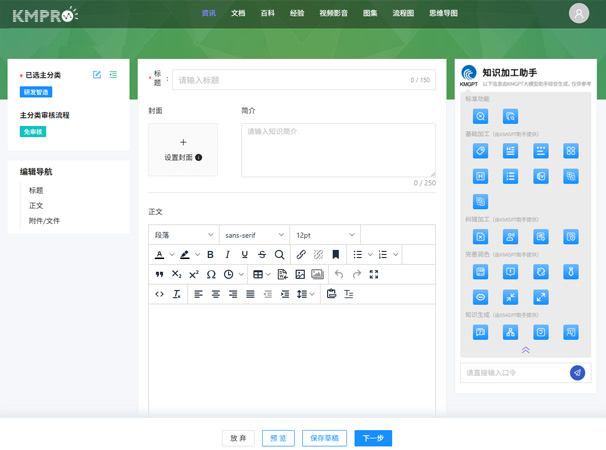Open the source code view icon
606x450 pixels.
[159, 294]
